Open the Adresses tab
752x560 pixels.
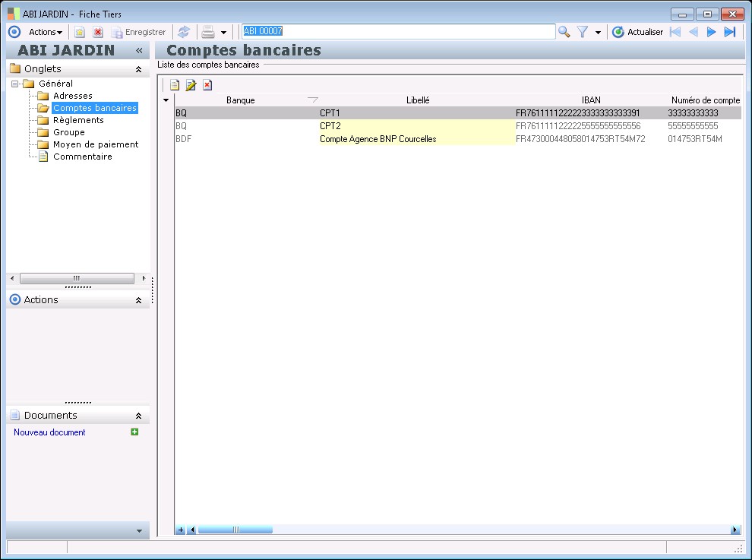[x=72, y=96]
